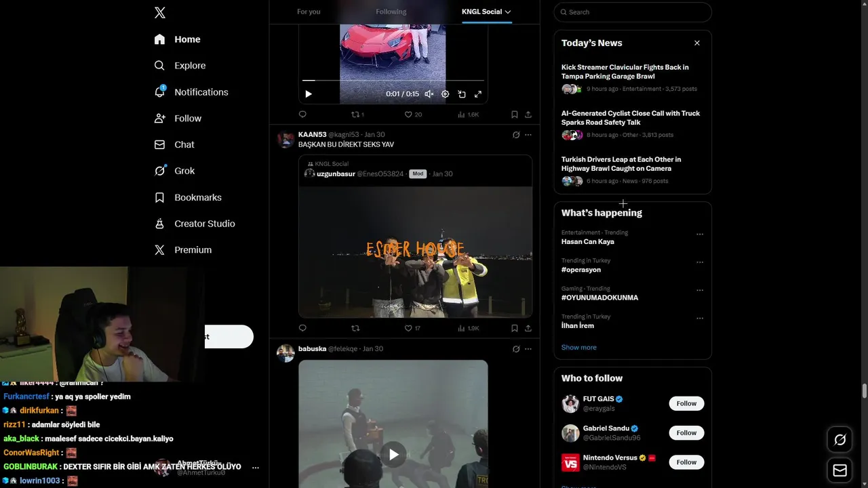This screenshot has width=868, height=488.
Task: Open Home from the sidebar
Action: 178,39
